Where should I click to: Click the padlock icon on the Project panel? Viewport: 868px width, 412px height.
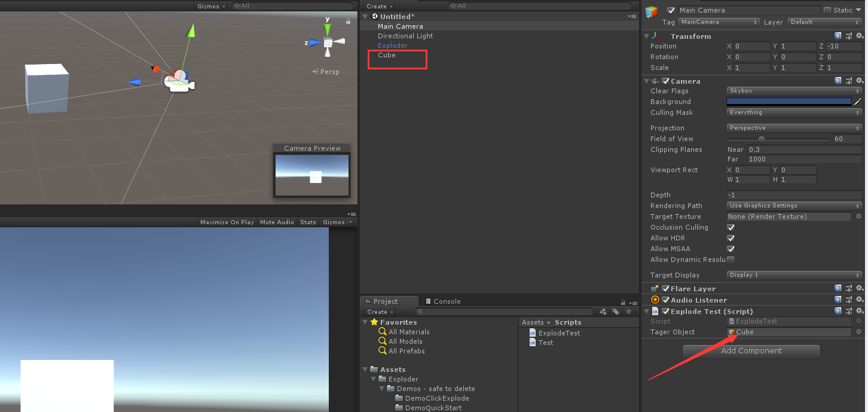click(x=624, y=301)
